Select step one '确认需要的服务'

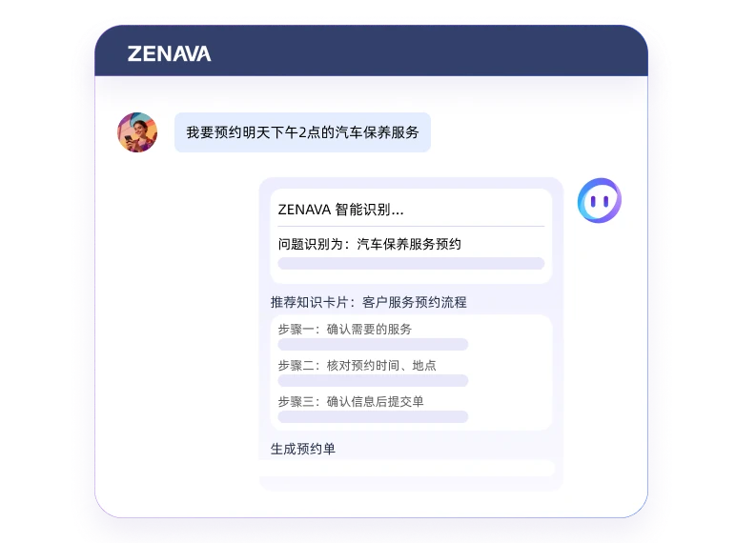click(x=345, y=329)
